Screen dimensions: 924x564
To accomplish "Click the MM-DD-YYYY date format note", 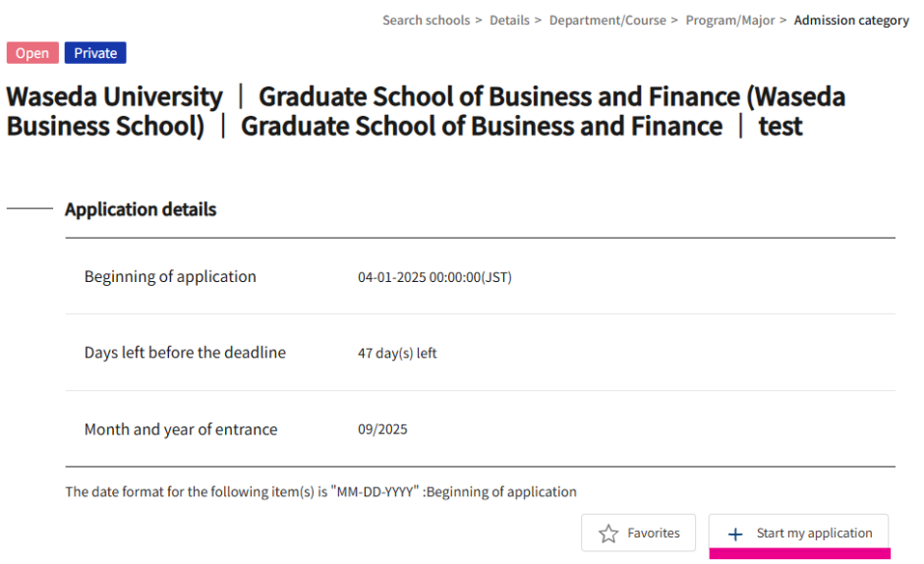I will pos(320,491).
